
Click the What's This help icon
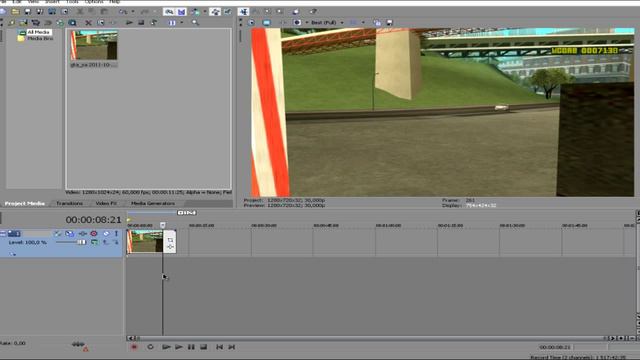[313, 11]
